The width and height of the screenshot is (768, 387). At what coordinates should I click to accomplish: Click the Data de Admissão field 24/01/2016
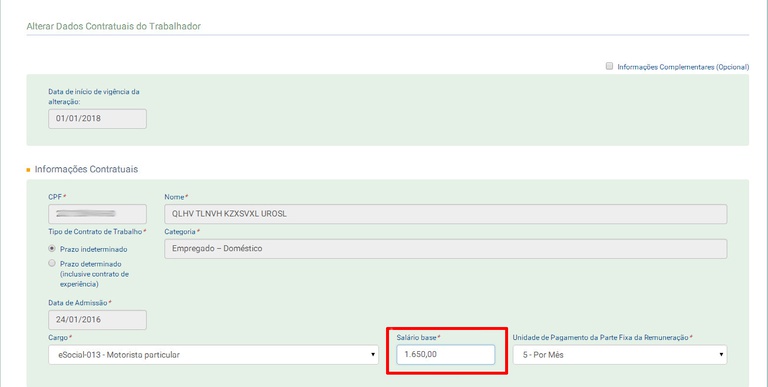[x=97, y=320]
